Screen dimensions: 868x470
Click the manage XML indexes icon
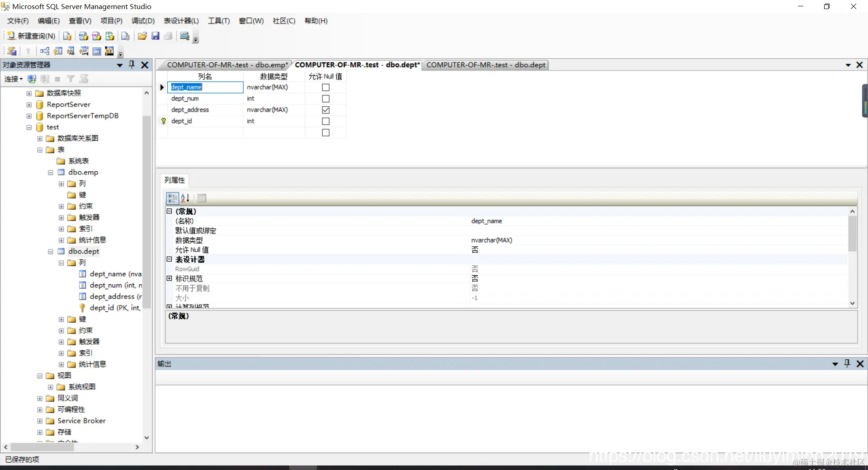(84, 51)
